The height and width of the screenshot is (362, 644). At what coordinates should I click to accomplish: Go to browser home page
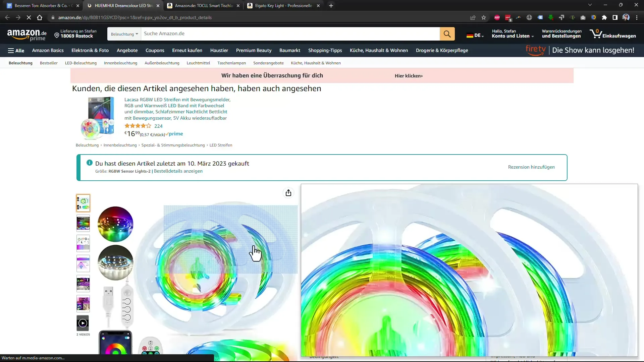click(x=40, y=17)
